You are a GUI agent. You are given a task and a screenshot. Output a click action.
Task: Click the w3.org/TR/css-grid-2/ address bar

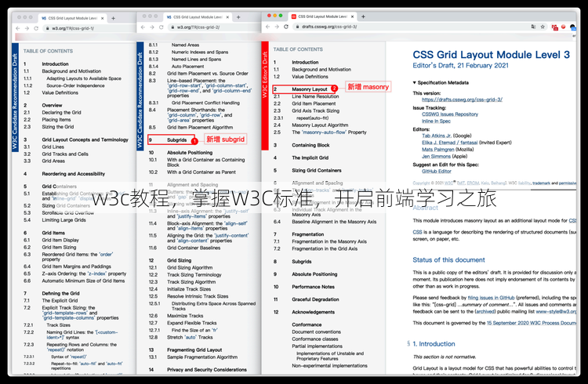(x=214, y=27)
